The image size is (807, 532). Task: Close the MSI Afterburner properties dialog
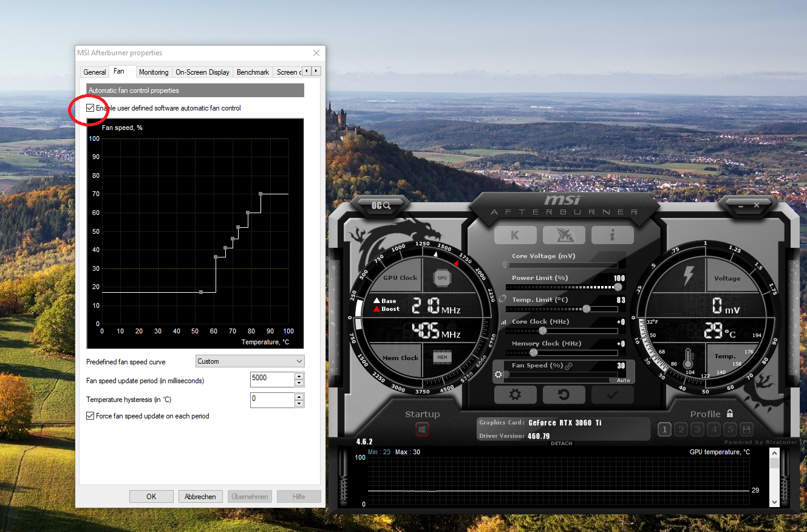316,53
